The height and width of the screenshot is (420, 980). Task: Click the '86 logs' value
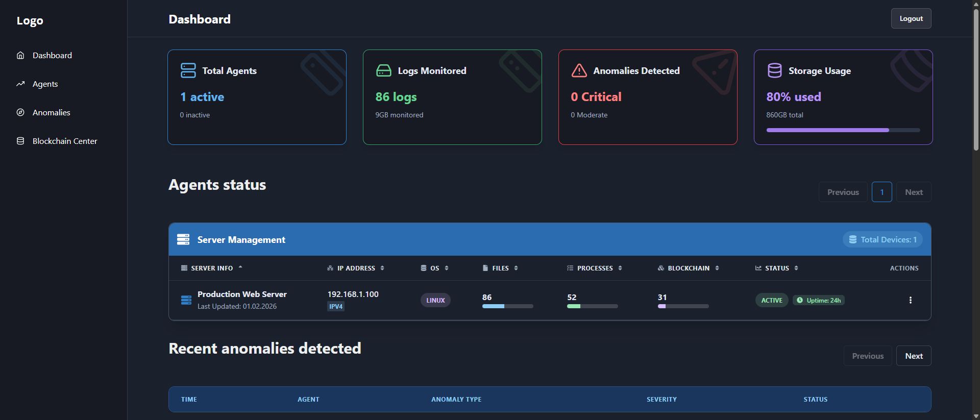[x=396, y=97]
